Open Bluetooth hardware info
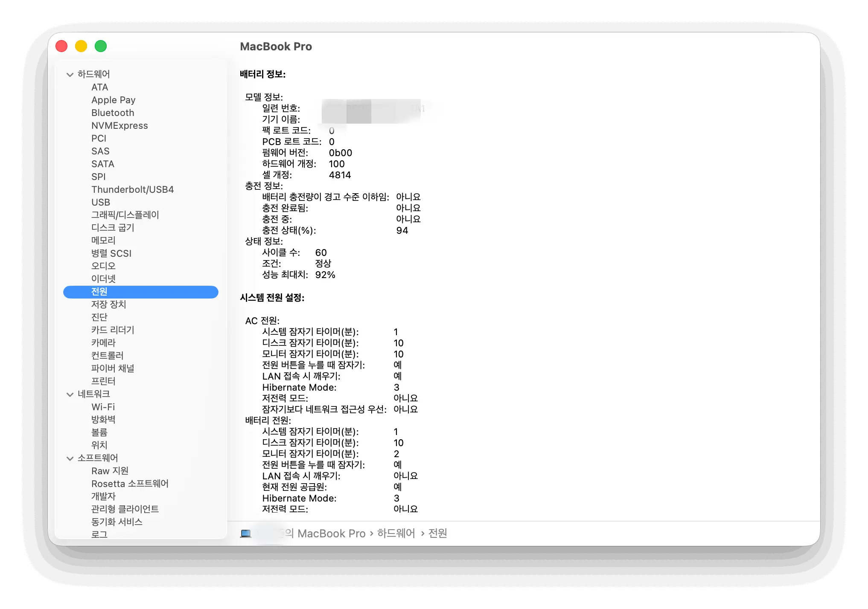This screenshot has height=609, width=868. point(113,113)
